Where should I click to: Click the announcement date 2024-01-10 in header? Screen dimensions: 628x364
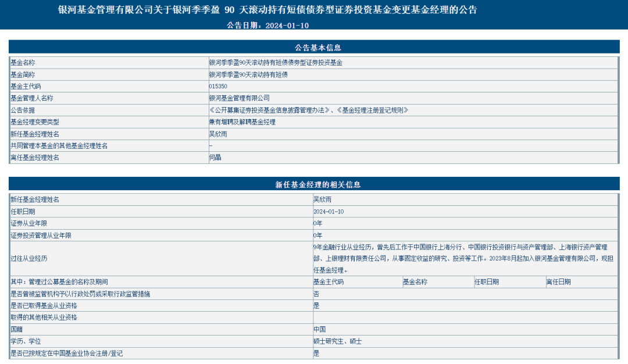point(287,25)
